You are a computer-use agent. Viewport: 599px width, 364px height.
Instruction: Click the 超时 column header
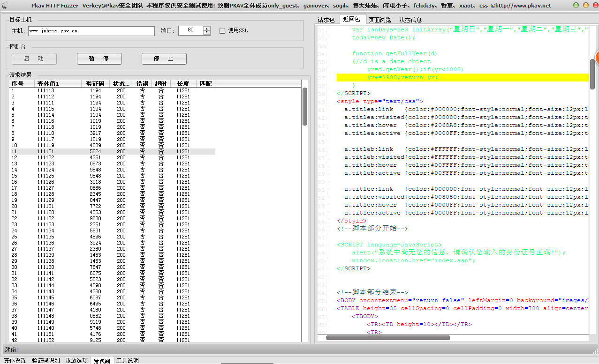click(x=161, y=84)
